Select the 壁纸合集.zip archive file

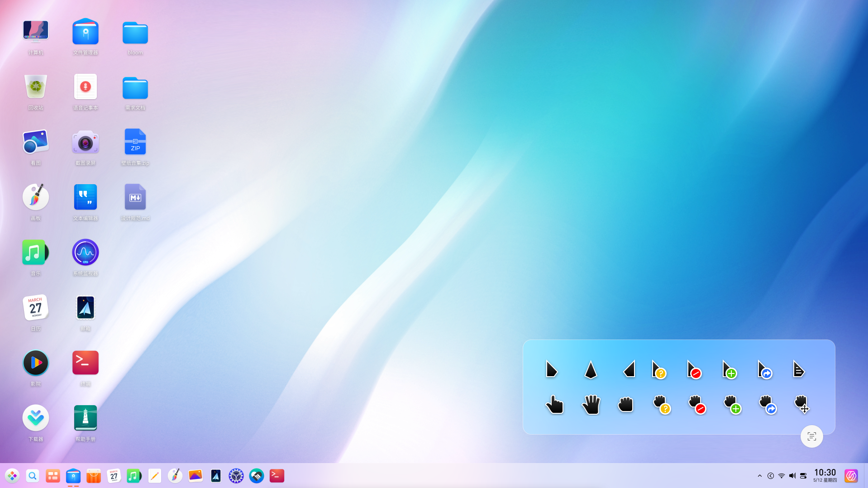tap(135, 142)
